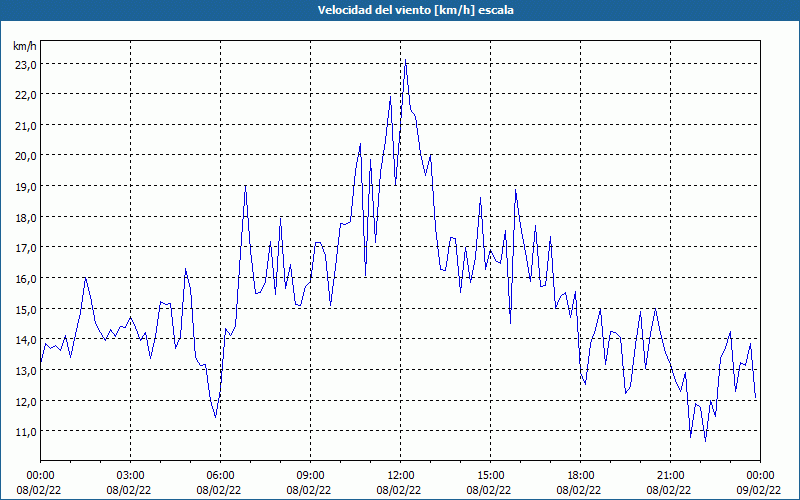
Task: Select the '19,0' y-axis value
Action: coord(26,187)
